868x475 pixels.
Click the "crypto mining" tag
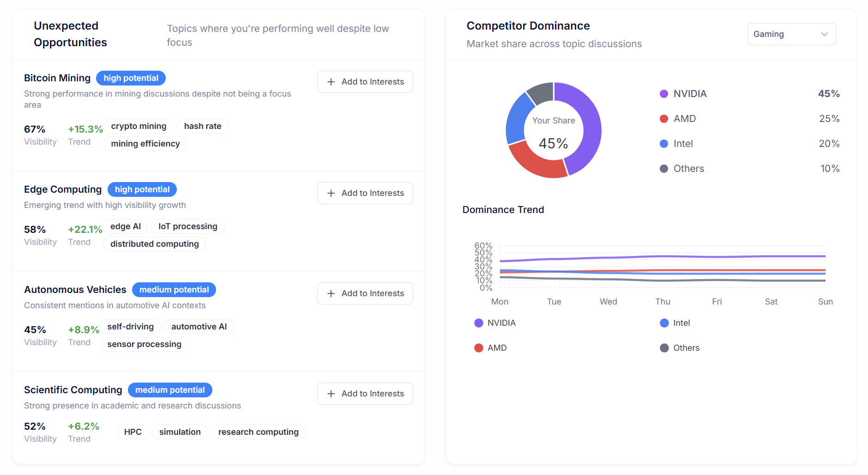point(139,126)
